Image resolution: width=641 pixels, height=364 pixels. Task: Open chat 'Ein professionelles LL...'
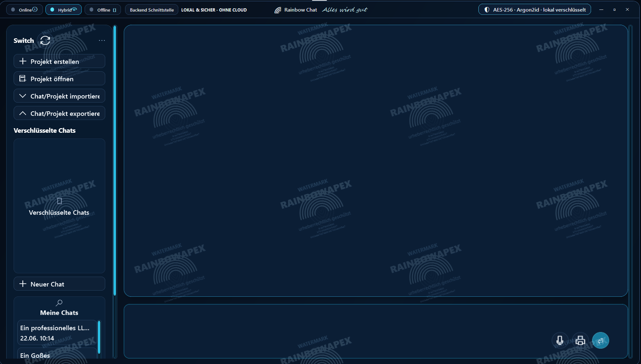(57, 333)
